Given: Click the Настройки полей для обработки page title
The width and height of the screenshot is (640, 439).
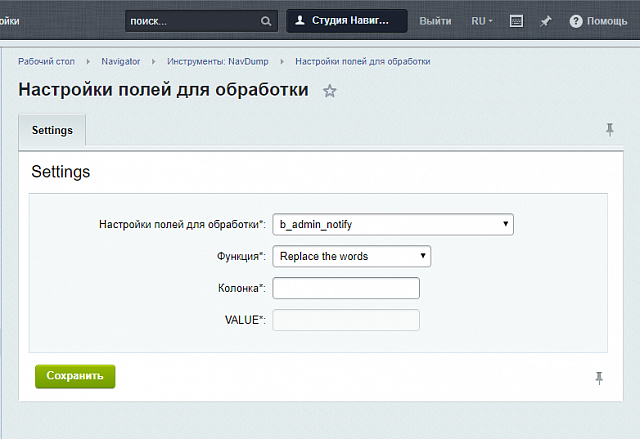Looking at the screenshot, I should click(163, 90).
